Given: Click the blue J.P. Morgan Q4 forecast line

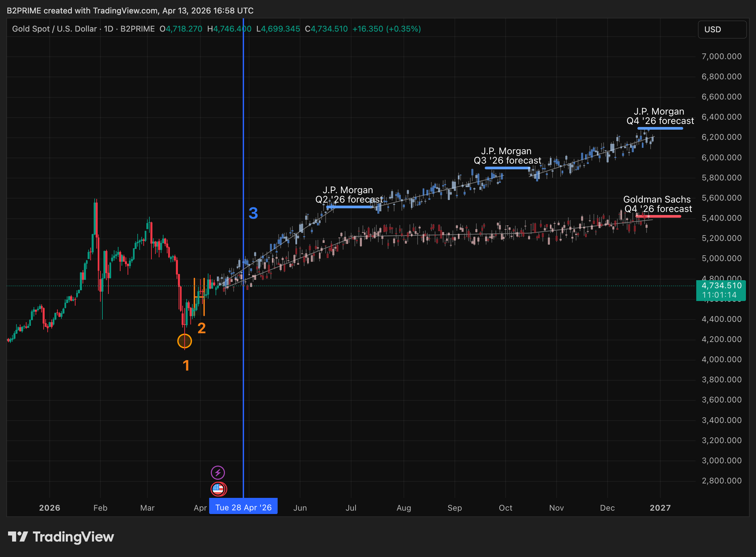Looking at the screenshot, I should (660, 128).
